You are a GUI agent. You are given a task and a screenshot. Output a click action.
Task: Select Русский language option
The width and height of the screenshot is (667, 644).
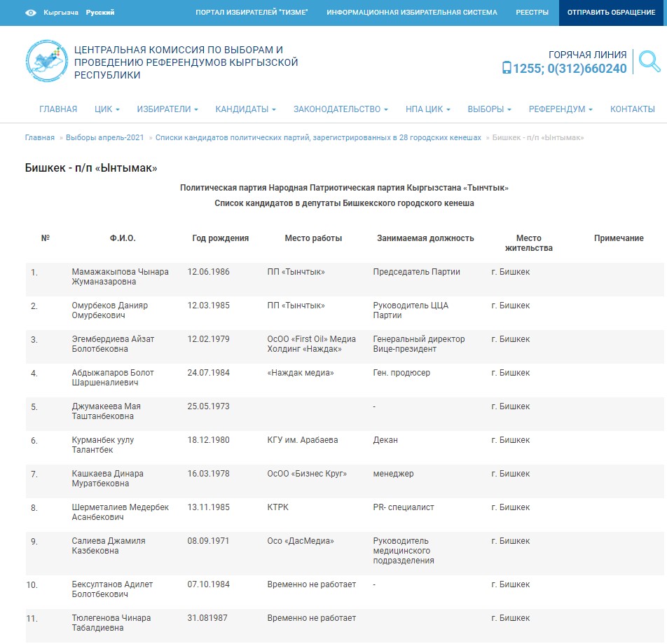click(x=100, y=13)
